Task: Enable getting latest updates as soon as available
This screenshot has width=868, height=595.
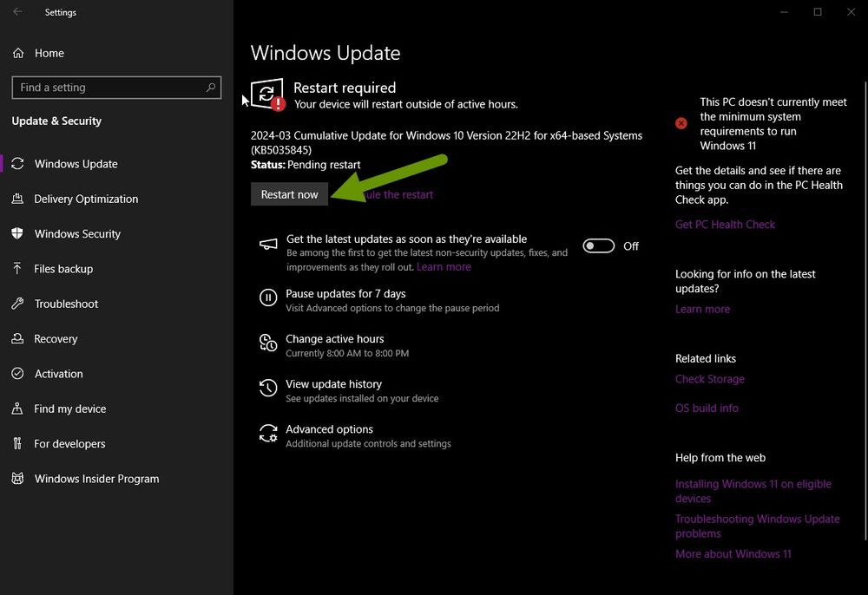Action: coord(598,245)
